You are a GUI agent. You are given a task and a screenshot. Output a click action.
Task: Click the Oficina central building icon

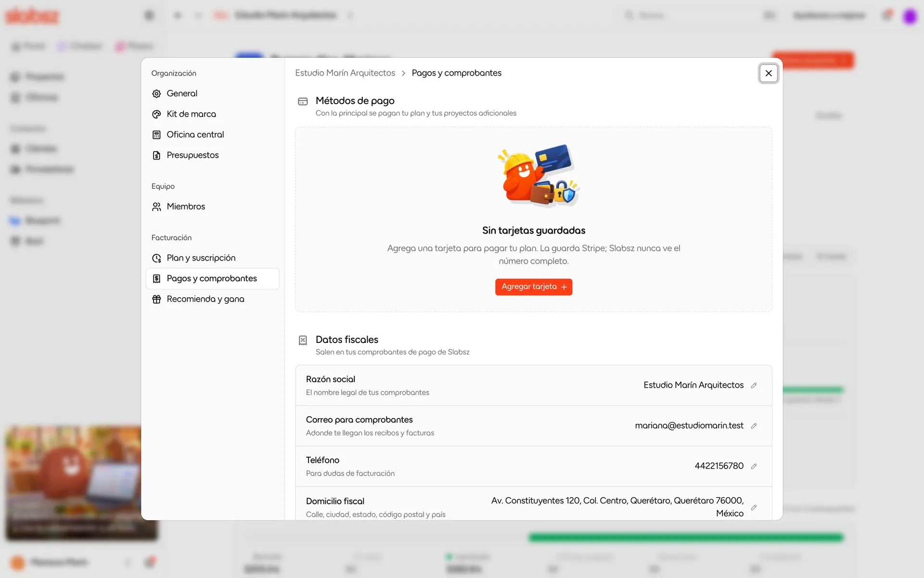point(156,135)
